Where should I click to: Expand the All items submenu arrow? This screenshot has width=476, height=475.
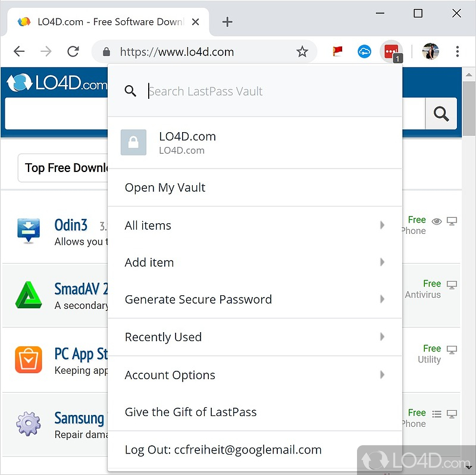pyautogui.click(x=382, y=225)
